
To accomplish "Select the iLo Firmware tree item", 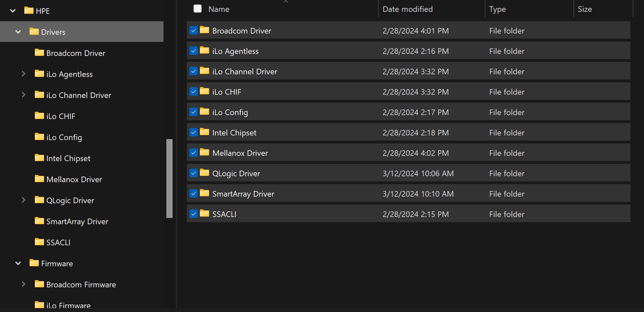I will 68,305.
